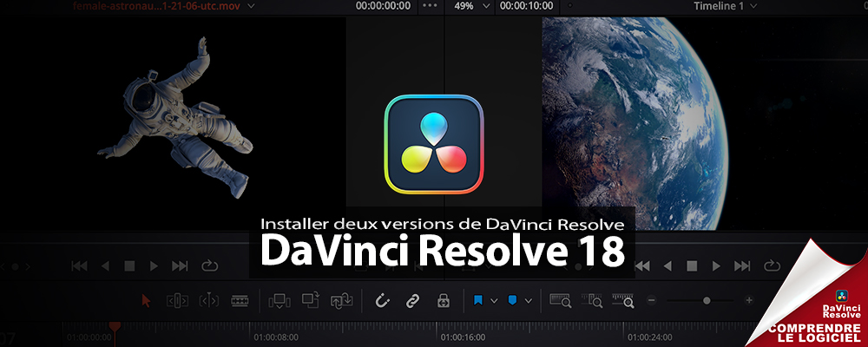
Task: Play reverse in the timeline viewer
Action: click(667, 266)
